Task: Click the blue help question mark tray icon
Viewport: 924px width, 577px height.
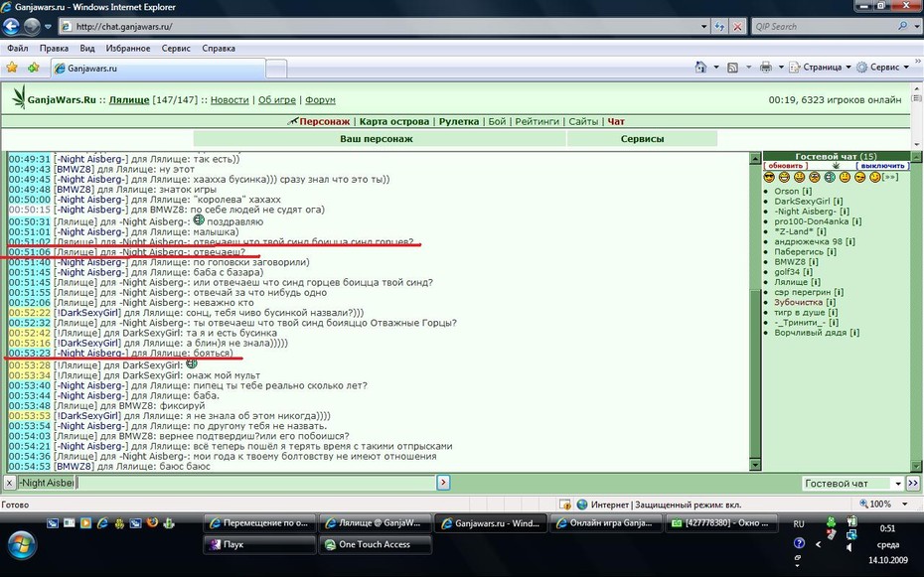Action: 799,543
